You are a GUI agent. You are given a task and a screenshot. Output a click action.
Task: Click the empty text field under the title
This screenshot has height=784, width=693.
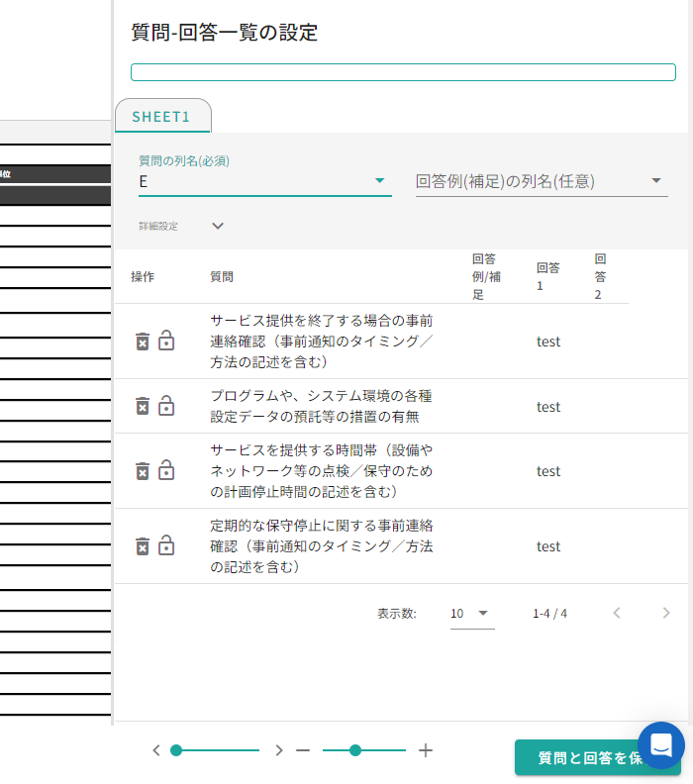click(403, 72)
